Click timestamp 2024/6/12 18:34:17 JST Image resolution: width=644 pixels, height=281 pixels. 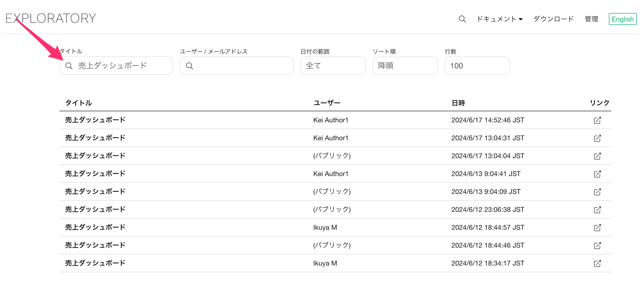pyautogui.click(x=488, y=263)
